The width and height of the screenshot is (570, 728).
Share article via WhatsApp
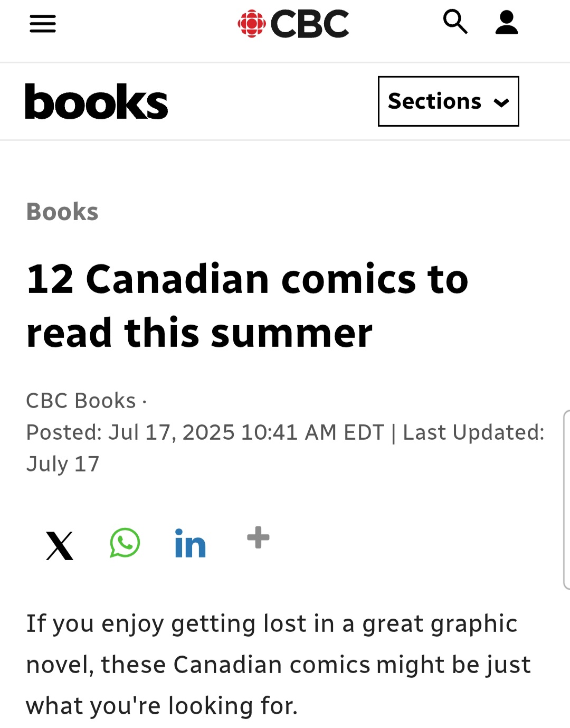pos(125,543)
